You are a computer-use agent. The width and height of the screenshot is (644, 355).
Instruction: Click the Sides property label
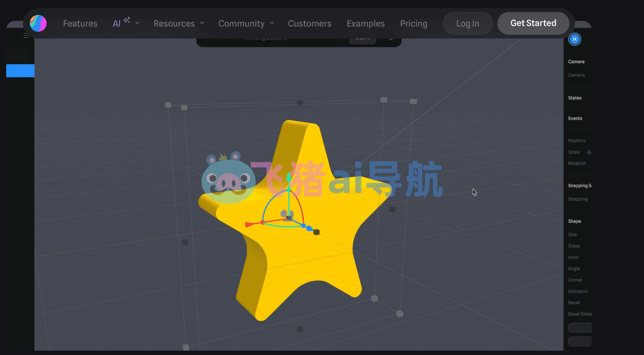click(x=574, y=246)
